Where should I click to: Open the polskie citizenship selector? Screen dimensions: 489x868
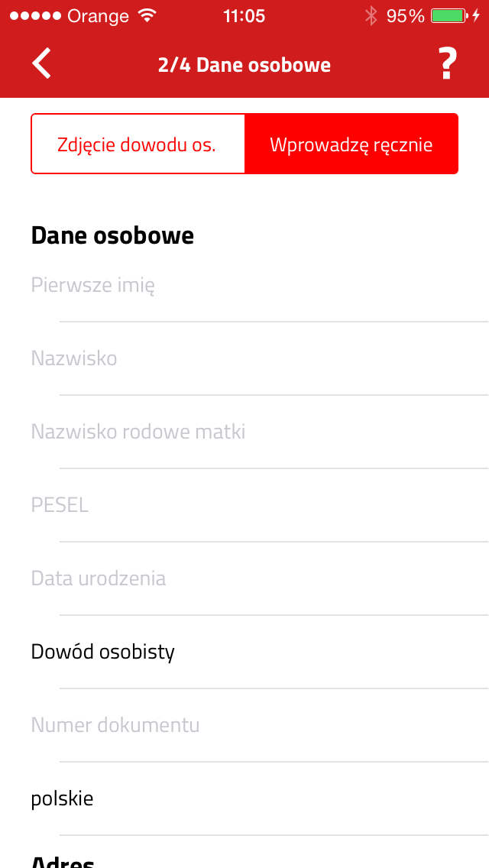(x=244, y=799)
